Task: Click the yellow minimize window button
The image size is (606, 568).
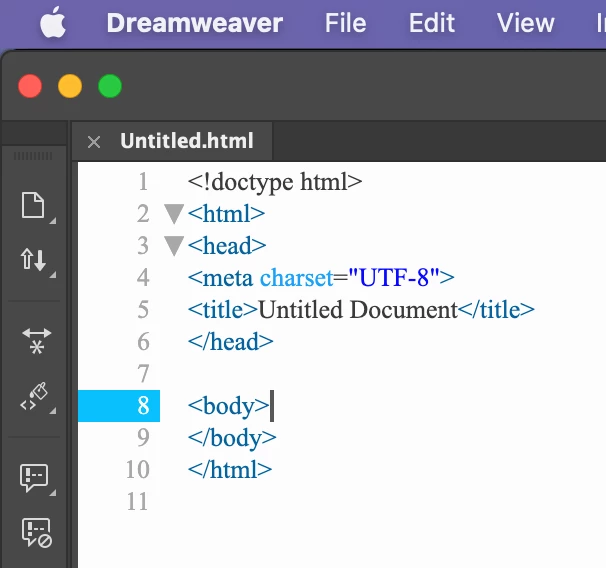Action: pyautogui.click(x=70, y=86)
